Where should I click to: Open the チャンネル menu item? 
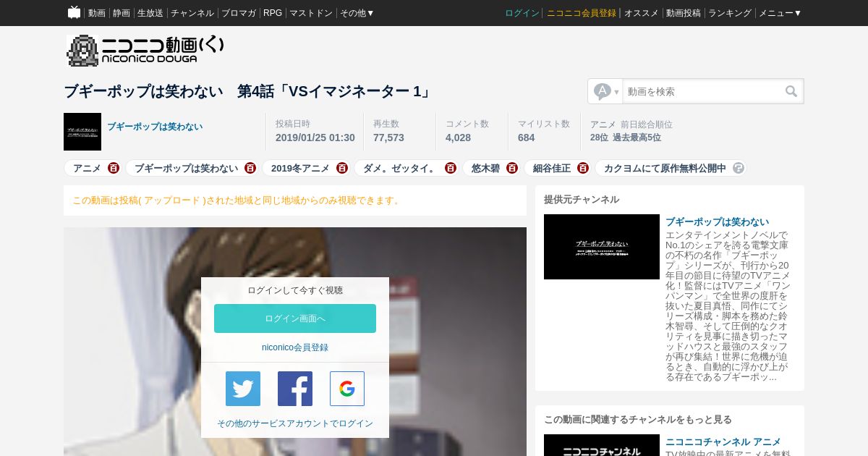192,13
